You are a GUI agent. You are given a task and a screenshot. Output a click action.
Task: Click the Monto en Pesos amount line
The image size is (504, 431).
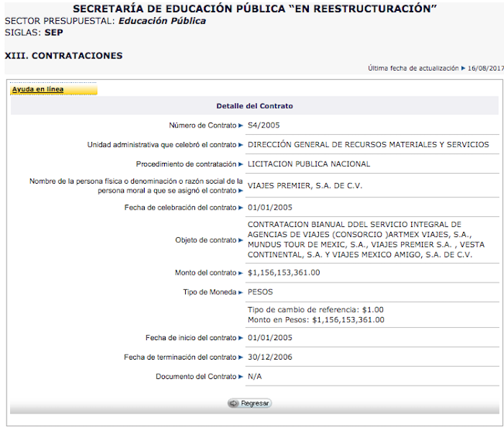[315, 320]
